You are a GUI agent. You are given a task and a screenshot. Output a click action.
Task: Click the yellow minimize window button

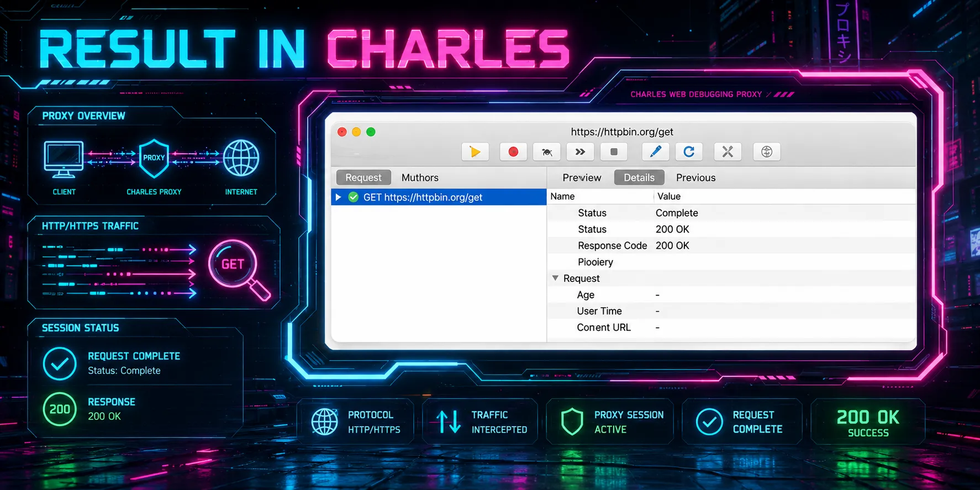coord(356,131)
